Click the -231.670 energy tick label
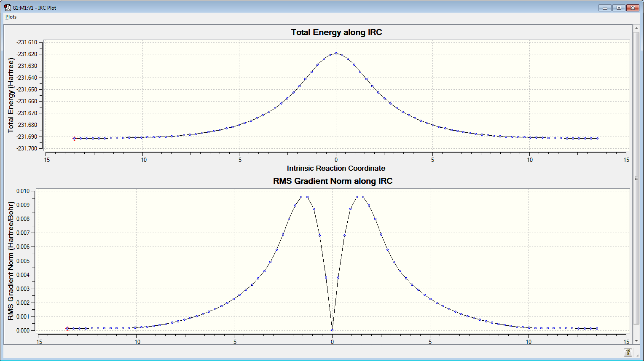The height and width of the screenshot is (362, 644). click(x=27, y=113)
